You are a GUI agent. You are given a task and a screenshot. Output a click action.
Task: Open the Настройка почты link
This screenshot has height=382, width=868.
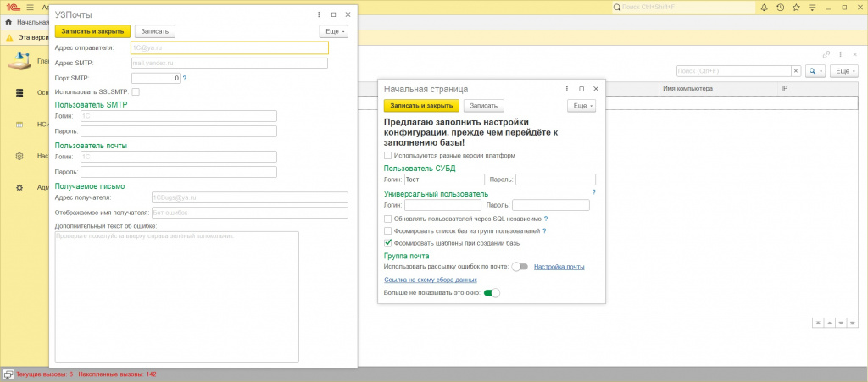point(559,267)
